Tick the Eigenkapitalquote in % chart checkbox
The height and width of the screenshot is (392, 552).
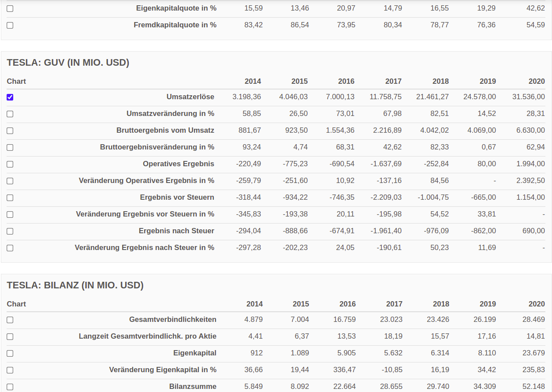click(10, 9)
